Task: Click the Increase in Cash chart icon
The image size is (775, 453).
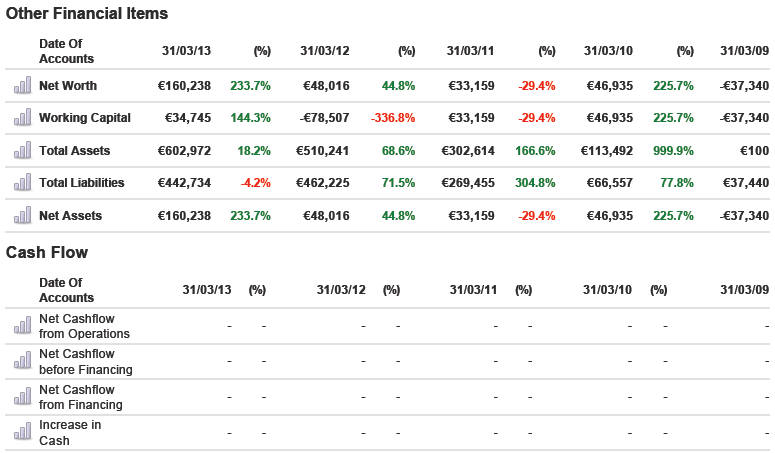Action: 21,432
